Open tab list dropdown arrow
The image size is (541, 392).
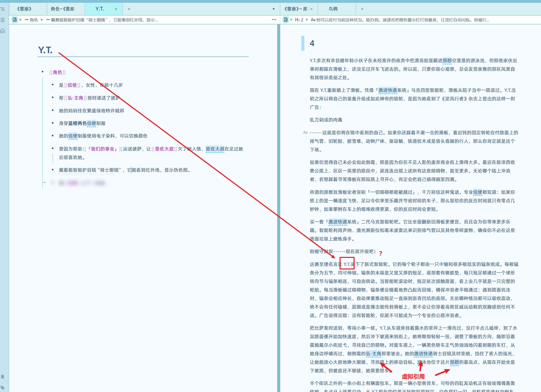tap(274, 9)
